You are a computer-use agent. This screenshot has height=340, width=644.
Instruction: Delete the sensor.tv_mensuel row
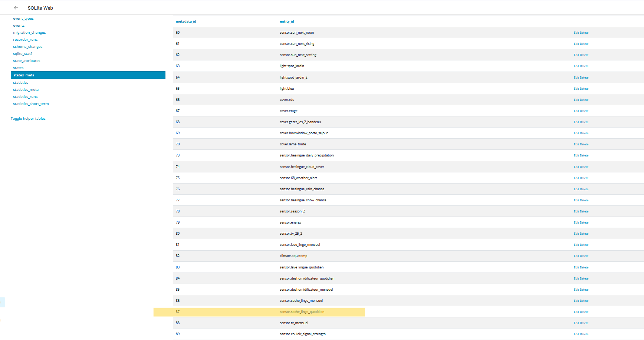coord(584,323)
